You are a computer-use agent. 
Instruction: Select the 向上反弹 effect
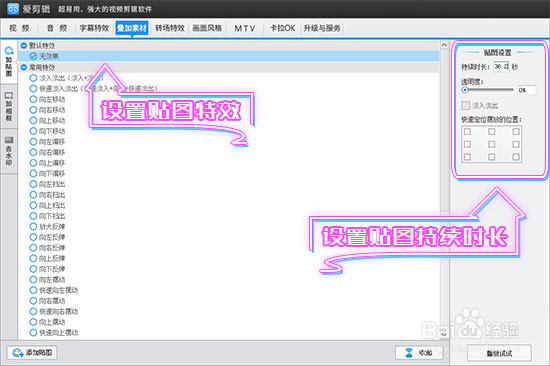click(x=33, y=258)
